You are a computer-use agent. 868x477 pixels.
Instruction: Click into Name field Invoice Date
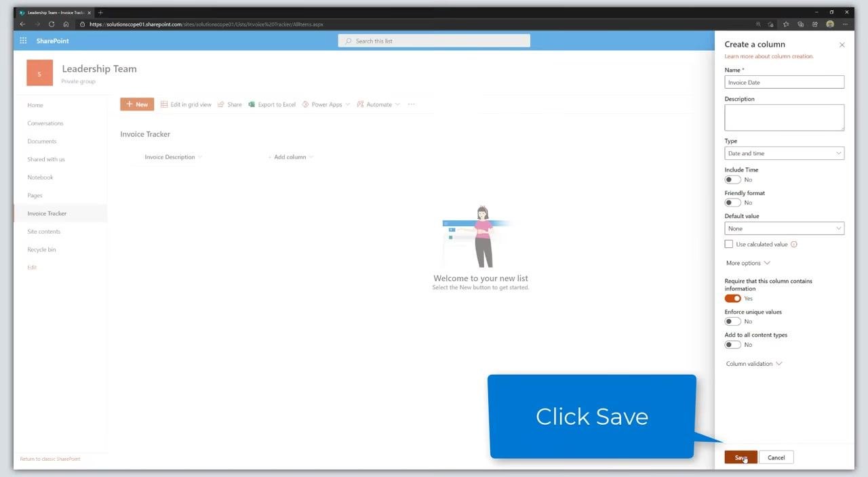[785, 82]
